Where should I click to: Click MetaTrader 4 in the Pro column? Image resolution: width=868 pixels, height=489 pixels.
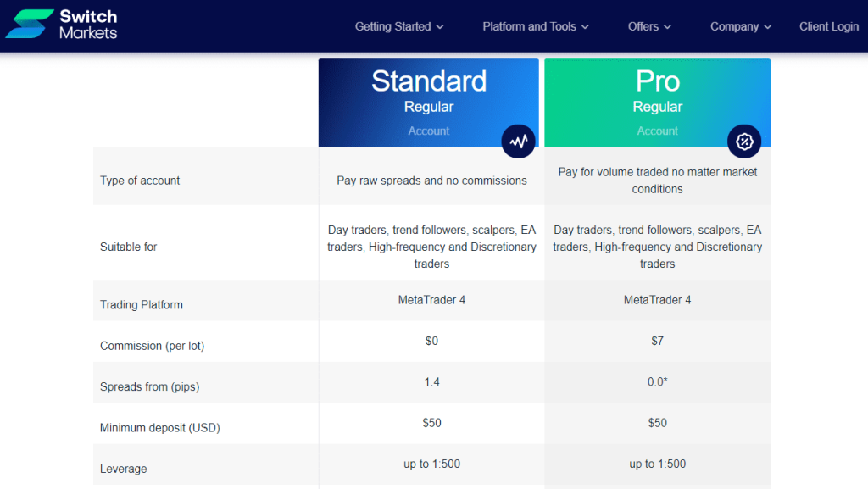658,300
